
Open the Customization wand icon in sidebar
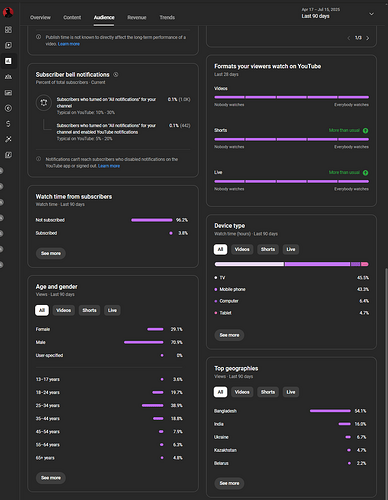click(8, 139)
